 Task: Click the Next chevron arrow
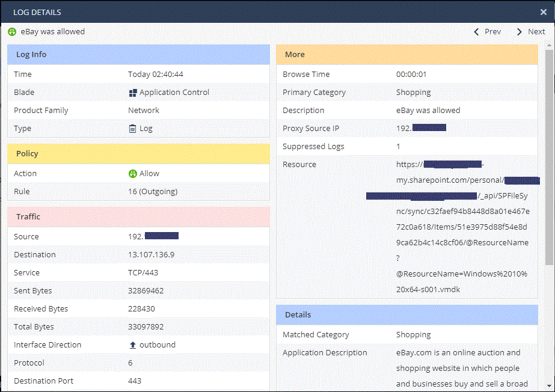click(520, 32)
